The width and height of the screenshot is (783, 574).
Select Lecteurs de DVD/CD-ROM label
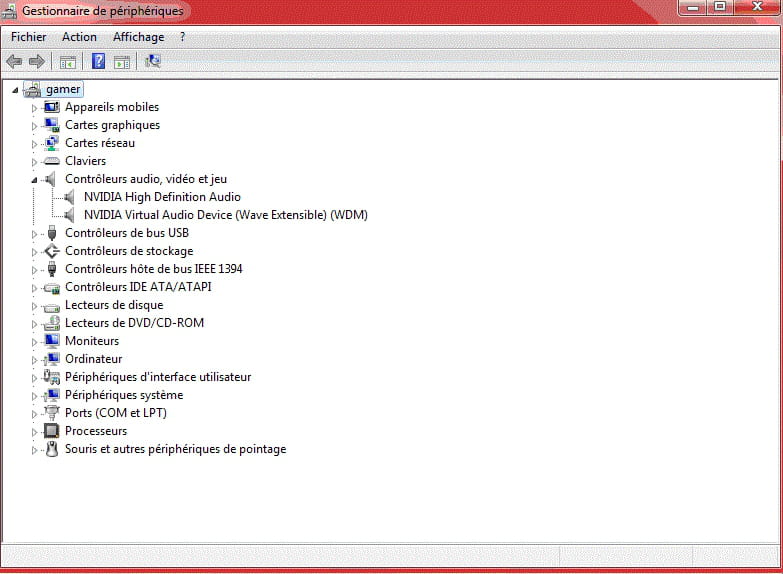(x=134, y=323)
